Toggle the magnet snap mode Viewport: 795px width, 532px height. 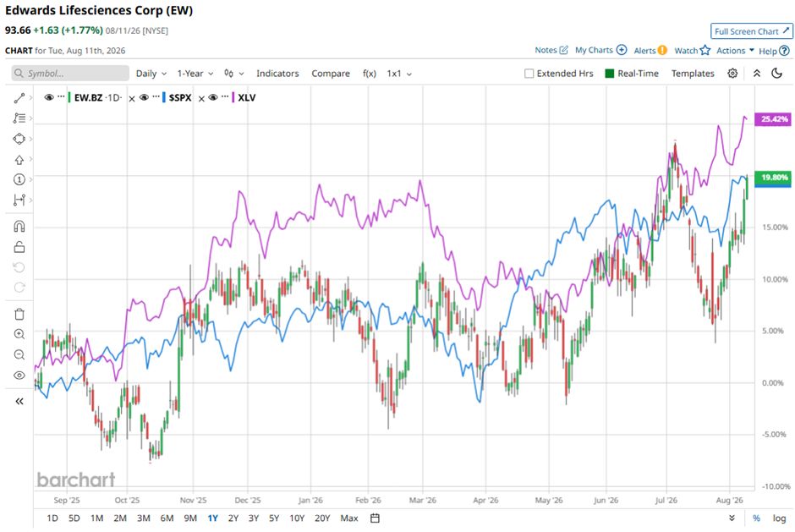(19, 226)
